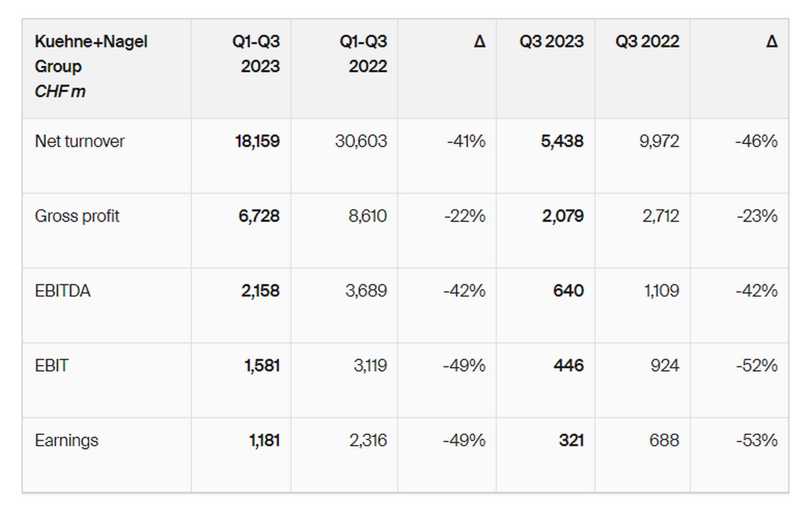Select the Q3 2022 EBIT value 924
This screenshot has width=812, height=508.
[x=663, y=366]
